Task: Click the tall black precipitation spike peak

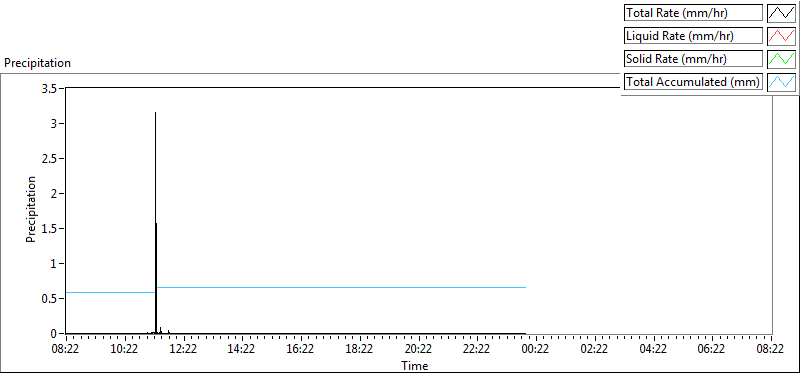Action: pos(156,113)
